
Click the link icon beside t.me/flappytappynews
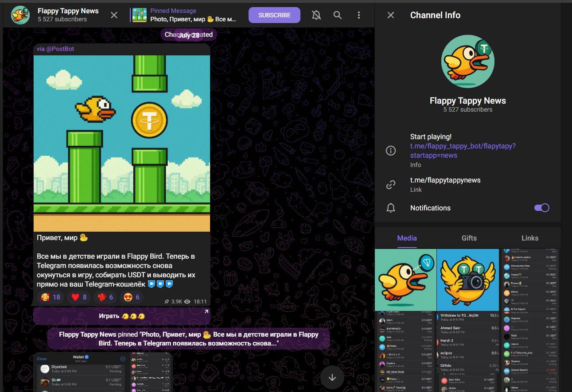click(x=390, y=185)
